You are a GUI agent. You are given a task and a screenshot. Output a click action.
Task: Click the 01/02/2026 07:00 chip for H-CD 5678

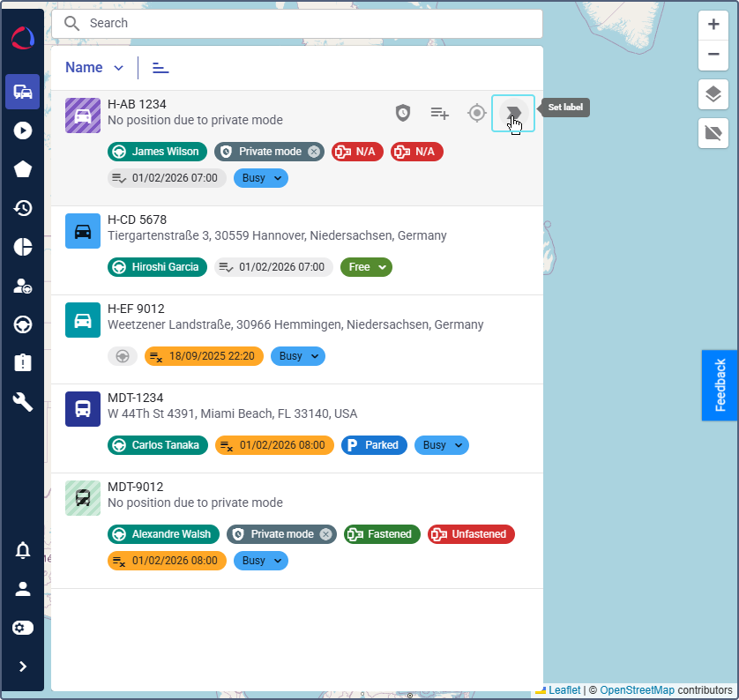[274, 267]
